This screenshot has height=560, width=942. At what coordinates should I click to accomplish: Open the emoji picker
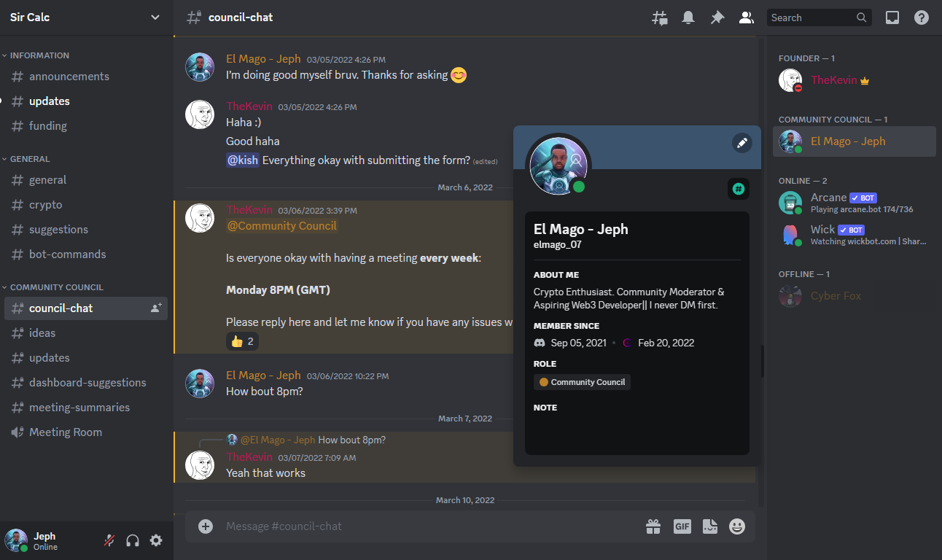pos(737,526)
